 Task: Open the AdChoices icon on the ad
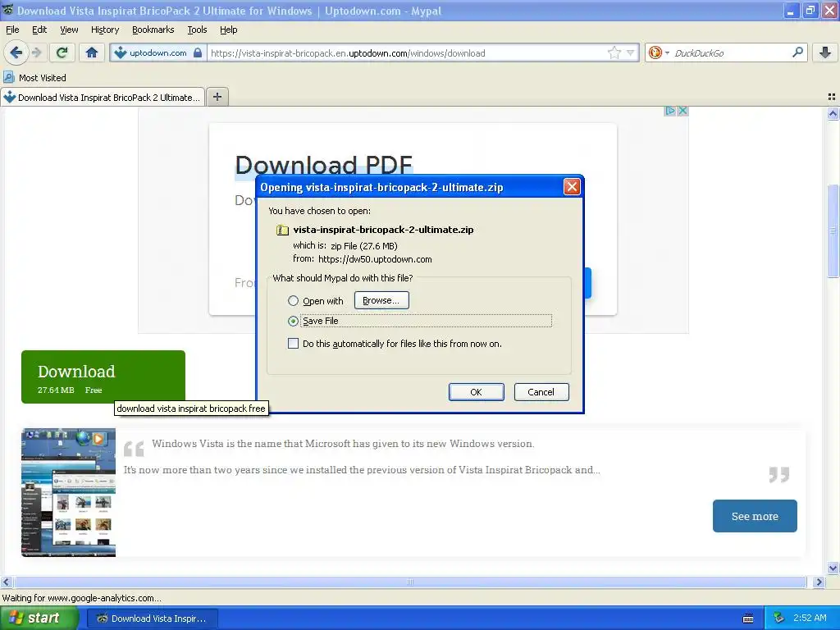coord(669,111)
